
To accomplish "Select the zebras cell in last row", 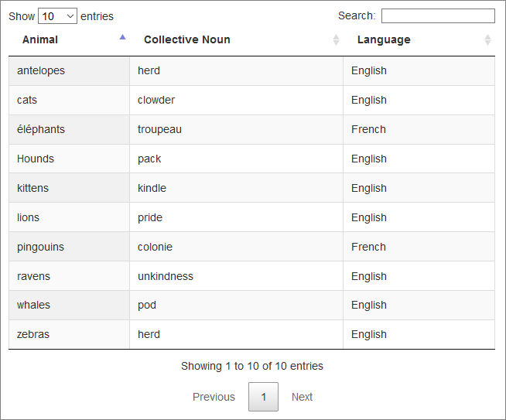I will (x=34, y=335).
